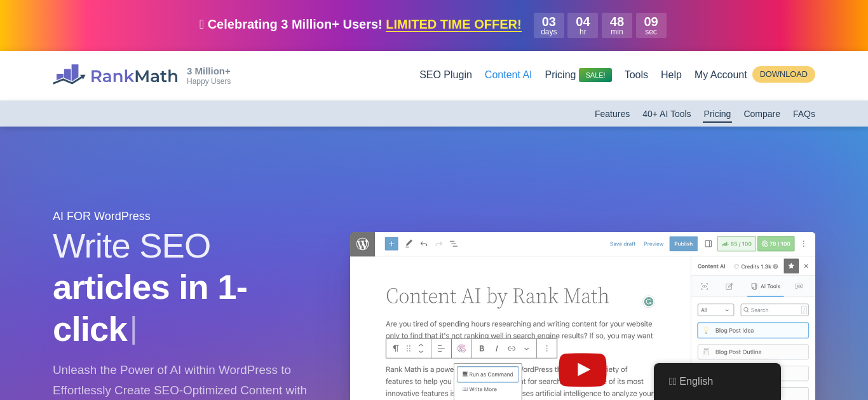Open the Tools menu
Screen dimensions: 868x400
click(x=636, y=75)
